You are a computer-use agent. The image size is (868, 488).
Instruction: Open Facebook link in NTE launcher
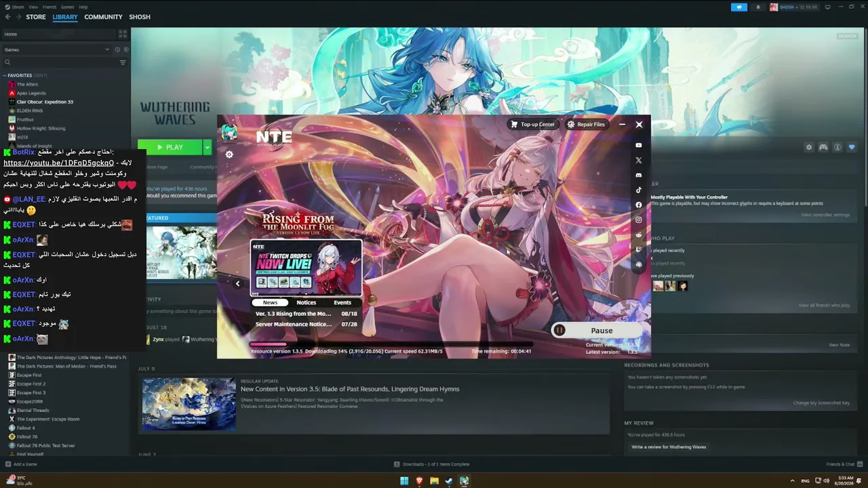tap(638, 205)
